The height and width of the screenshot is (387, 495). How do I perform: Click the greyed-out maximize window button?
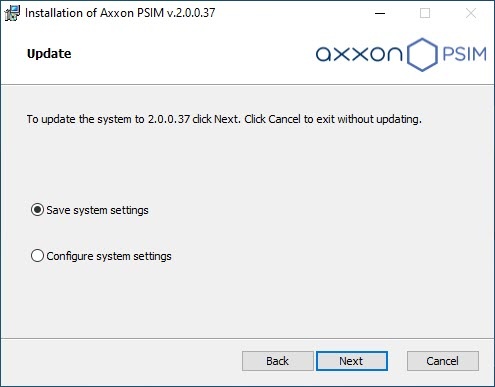click(x=425, y=13)
